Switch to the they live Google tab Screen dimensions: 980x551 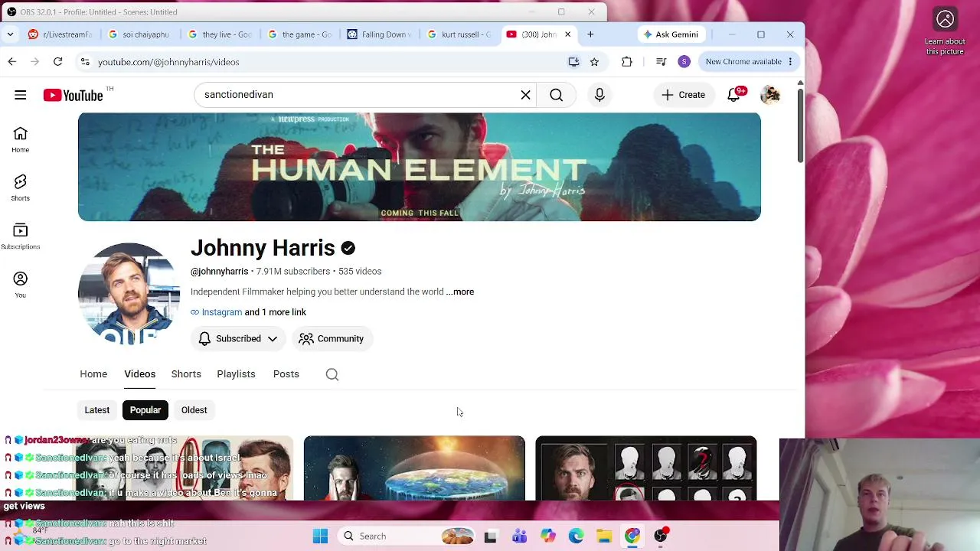tap(220, 34)
